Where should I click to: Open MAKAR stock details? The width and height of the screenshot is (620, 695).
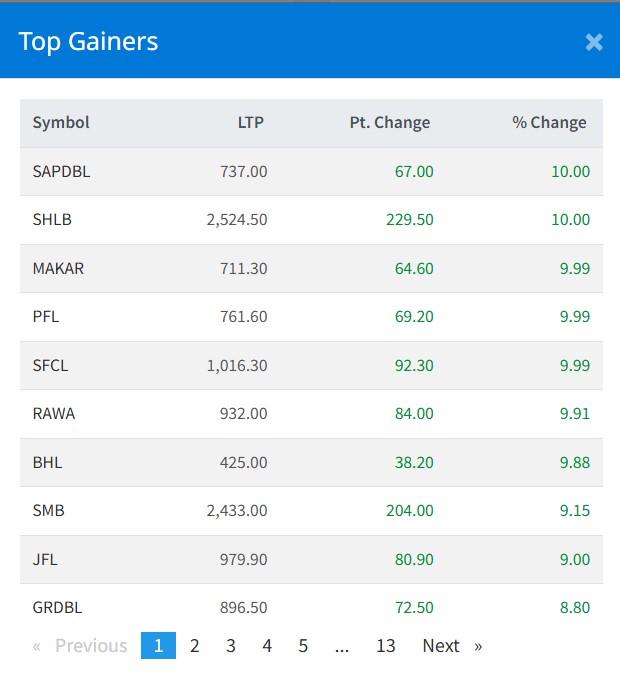point(58,268)
